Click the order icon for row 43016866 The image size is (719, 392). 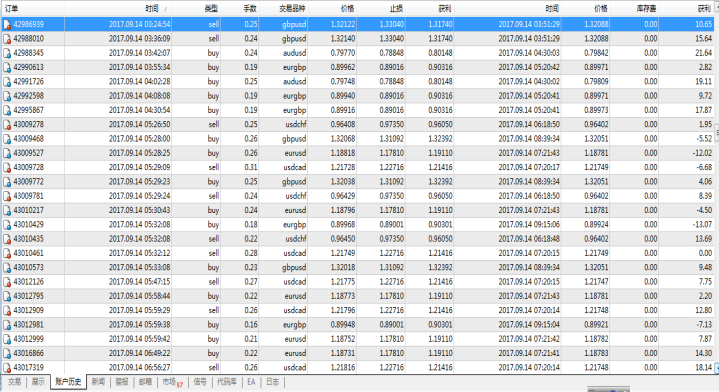pos(7,353)
